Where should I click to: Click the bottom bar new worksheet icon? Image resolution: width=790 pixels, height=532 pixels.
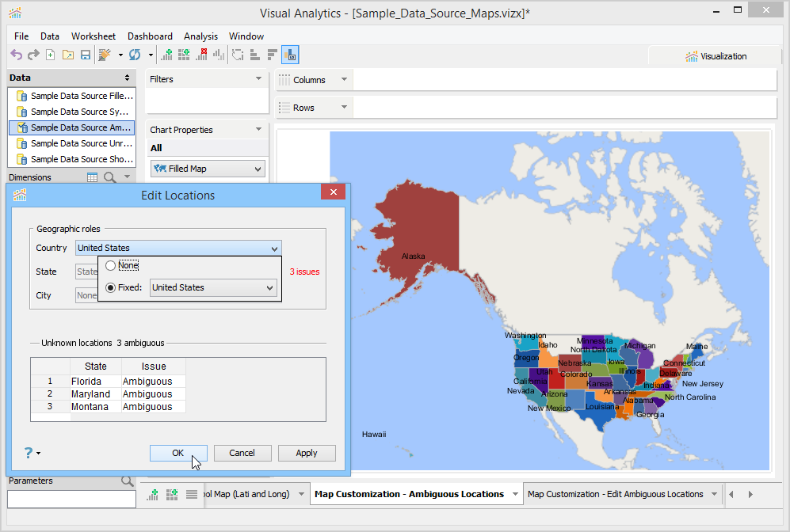[x=153, y=495]
